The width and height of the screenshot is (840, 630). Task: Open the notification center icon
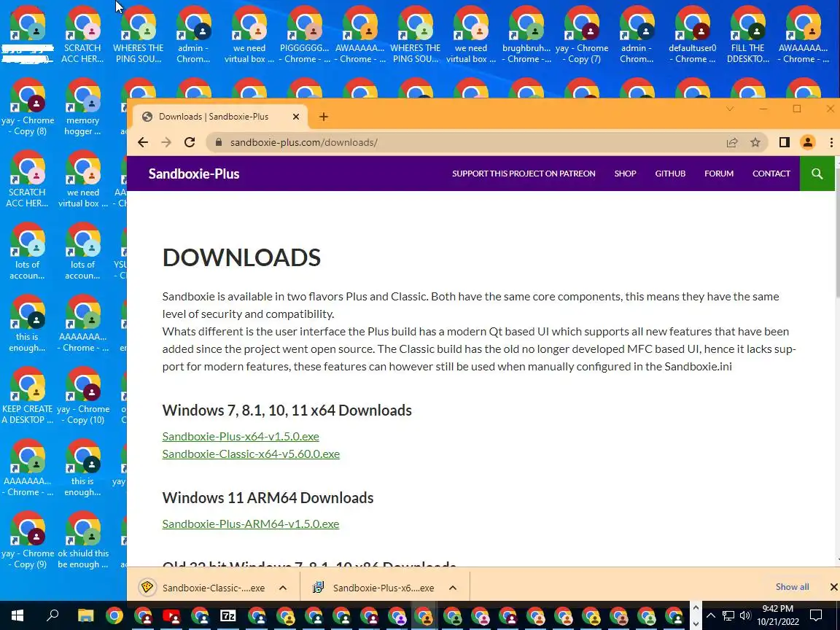click(815, 615)
